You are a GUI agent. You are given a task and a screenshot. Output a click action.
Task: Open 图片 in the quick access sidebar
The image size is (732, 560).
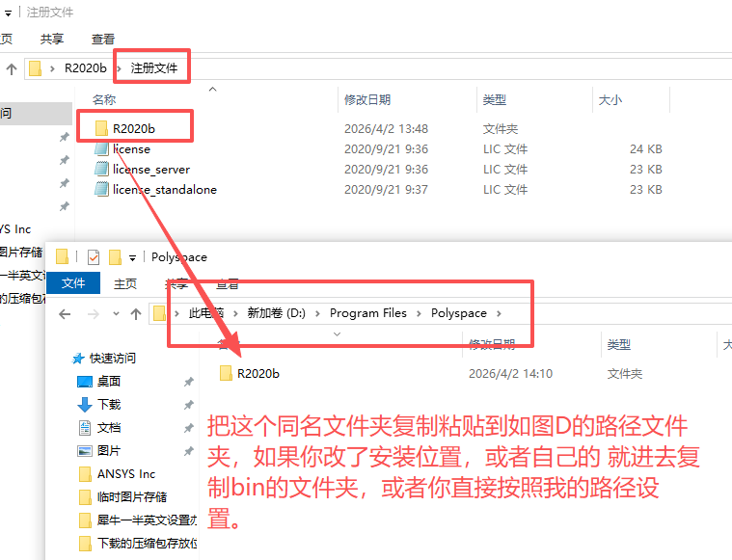(109, 450)
